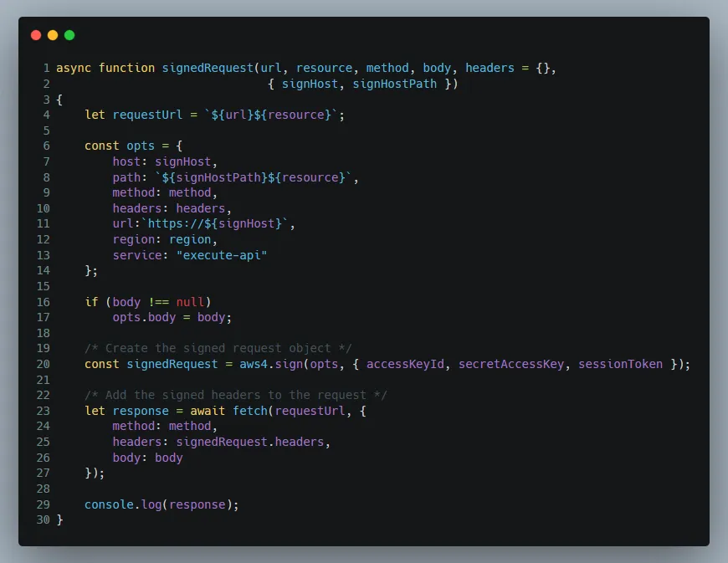This screenshot has height=563, width=728.
Task: Click line number 4 in the gutter
Action: [46, 115]
